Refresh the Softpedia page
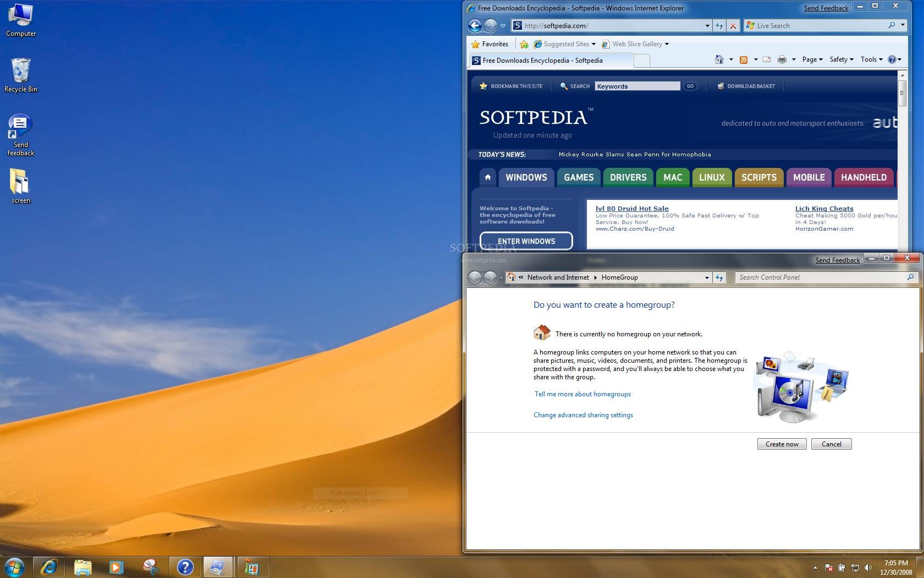This screenshot has height=578, width=924. (x=719, y=26)
